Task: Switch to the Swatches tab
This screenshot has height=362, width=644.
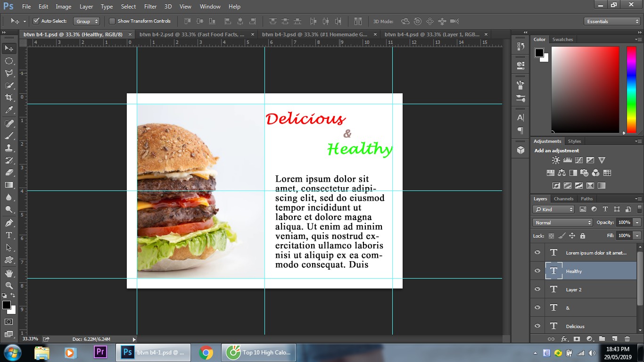Action: (562, 40)
